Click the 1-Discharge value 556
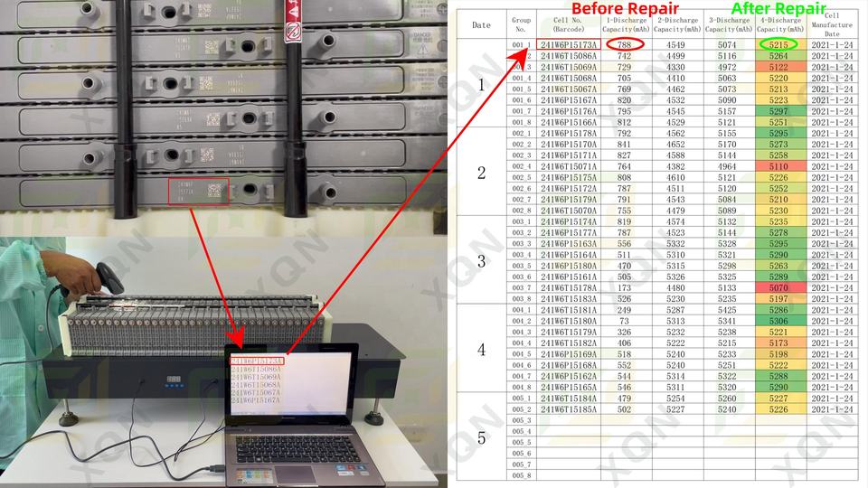868x488 pixels. (625, 244)
